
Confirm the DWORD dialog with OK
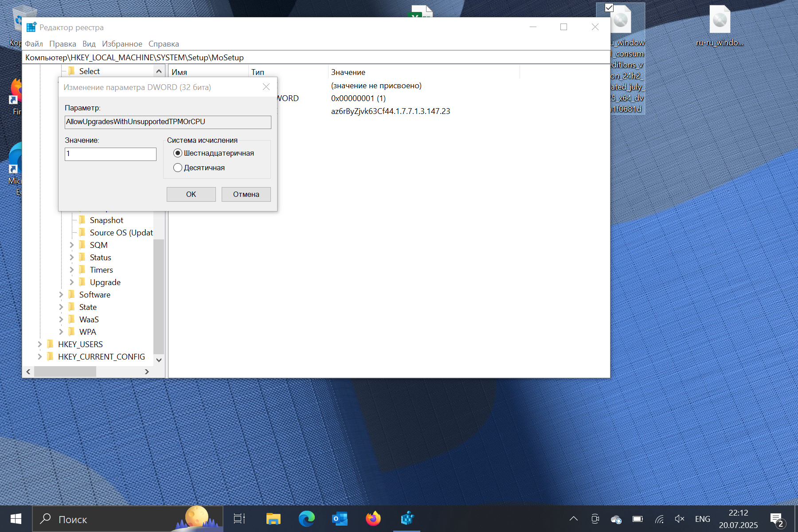191,194
